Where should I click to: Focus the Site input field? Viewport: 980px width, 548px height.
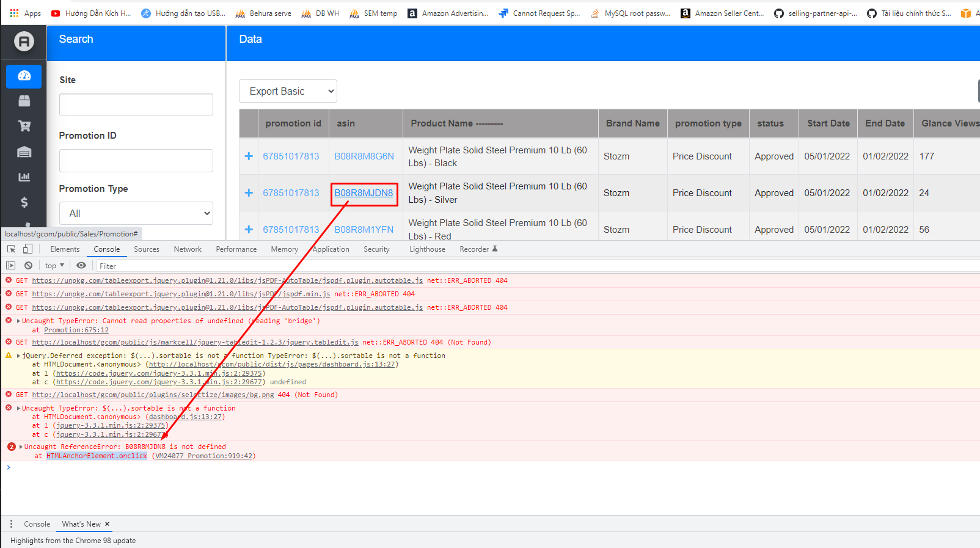tap(136, 104)
